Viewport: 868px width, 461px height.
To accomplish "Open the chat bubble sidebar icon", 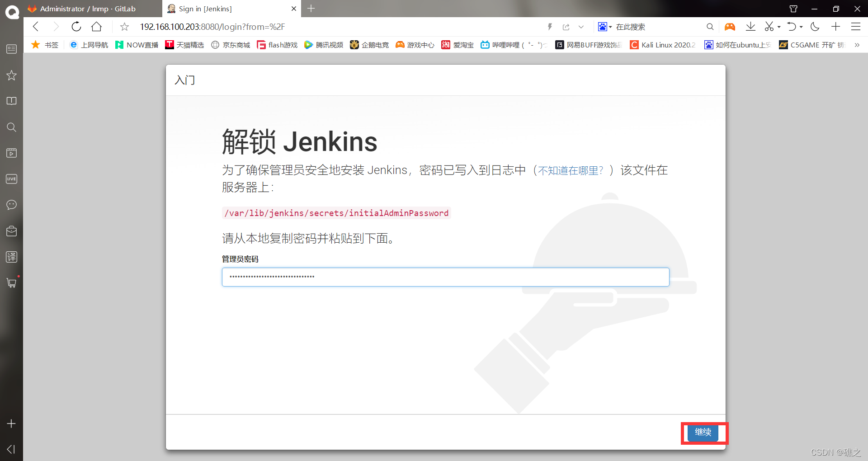I will coord(12,205).
